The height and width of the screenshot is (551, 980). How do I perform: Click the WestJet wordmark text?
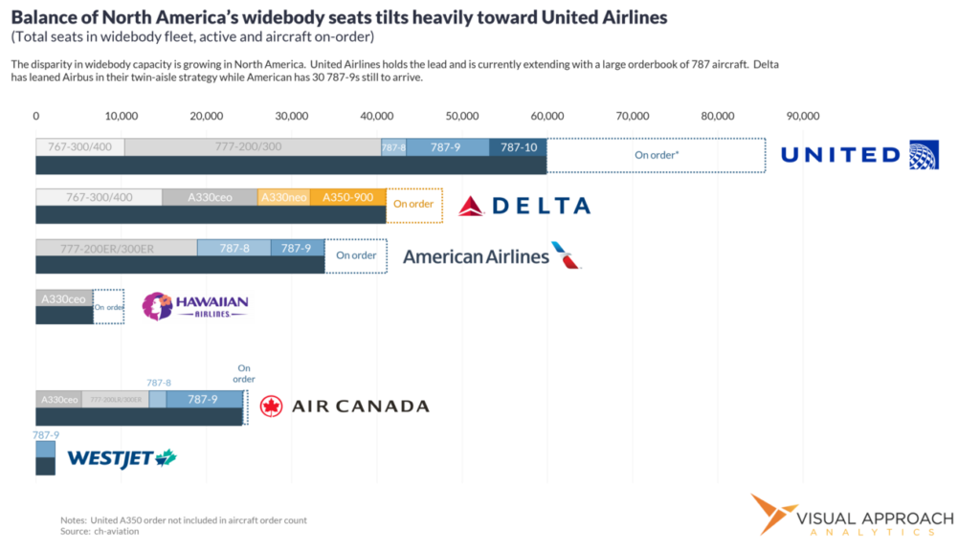tap(111, 458)
